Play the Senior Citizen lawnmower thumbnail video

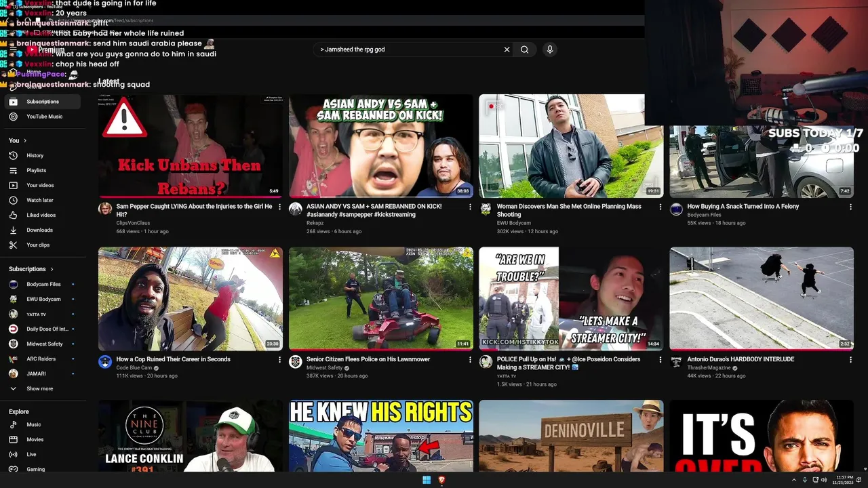381,299
